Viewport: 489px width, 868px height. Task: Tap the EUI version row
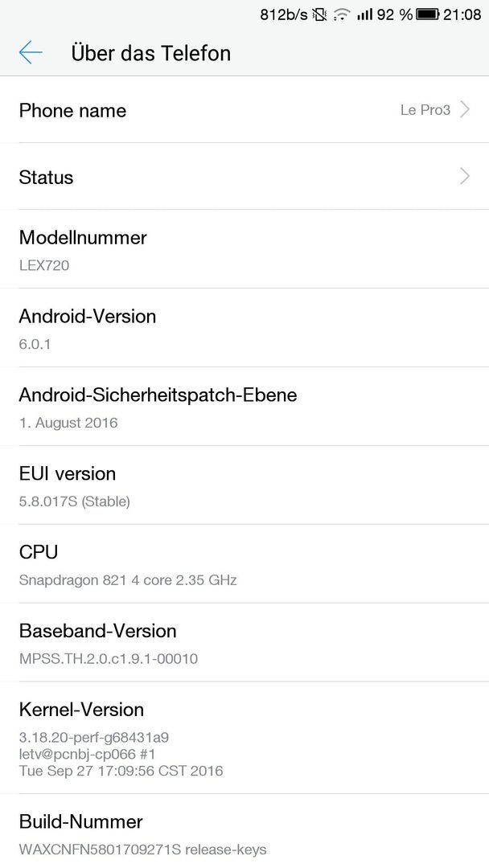coord(244,485)
